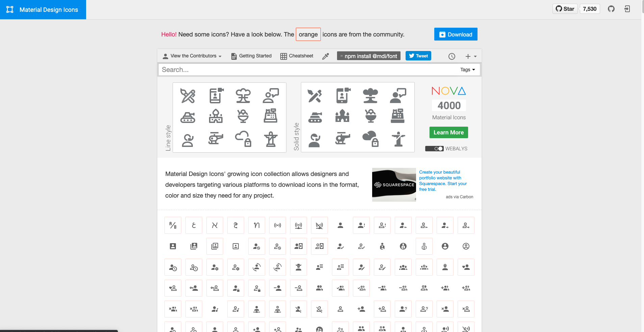The width and height of the screenshot is (644, 332).
Task: Click the green Learn More button
Action: pyautogui.click(x=449, y=132)
